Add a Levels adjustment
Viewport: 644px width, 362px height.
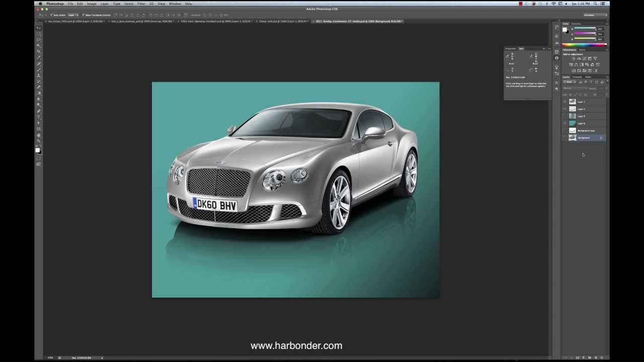(x=579, y=59)
